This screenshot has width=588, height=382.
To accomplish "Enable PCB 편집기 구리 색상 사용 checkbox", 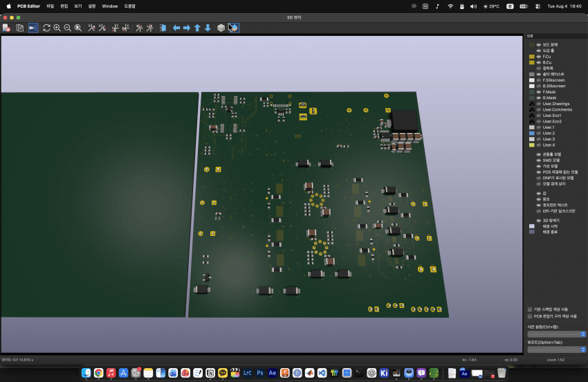I will pos(530,316).
